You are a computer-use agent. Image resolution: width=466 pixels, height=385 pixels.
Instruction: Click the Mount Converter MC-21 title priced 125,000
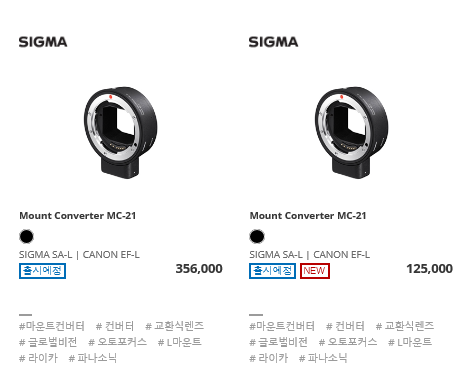click(x=308, y=216)
